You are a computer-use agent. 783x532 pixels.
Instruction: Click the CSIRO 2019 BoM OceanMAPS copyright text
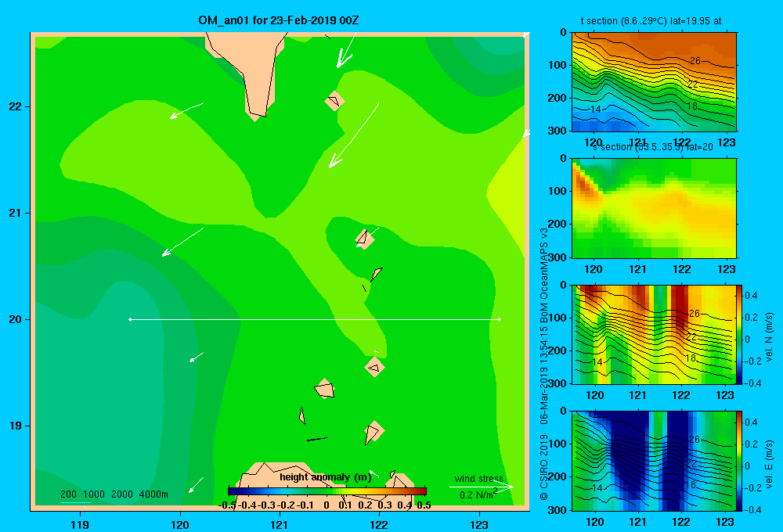544,364
